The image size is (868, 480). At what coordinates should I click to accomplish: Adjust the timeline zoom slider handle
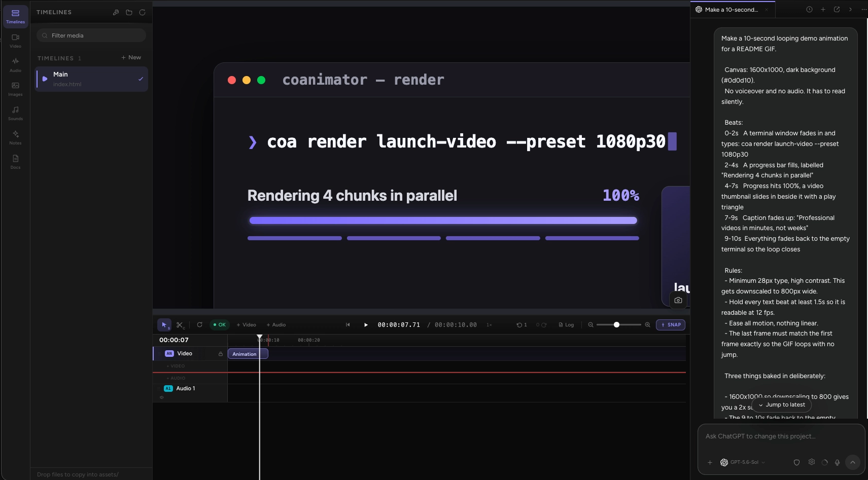(x=616, y=325)
